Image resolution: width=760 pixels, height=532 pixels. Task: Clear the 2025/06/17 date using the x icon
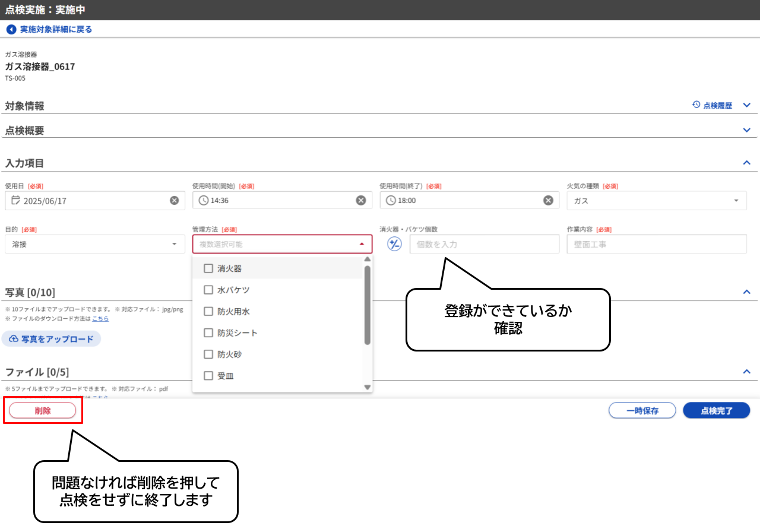(x=174, y=200)
